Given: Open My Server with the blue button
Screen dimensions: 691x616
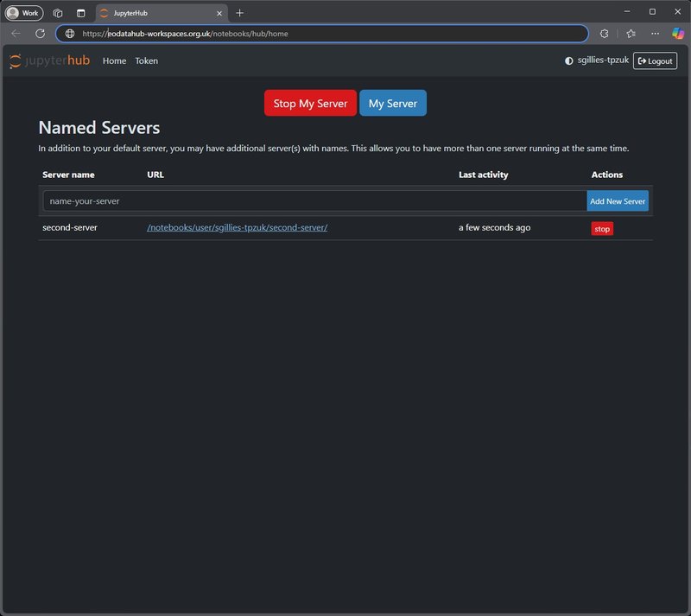Looking at the screenshot, I should [392, 104].
